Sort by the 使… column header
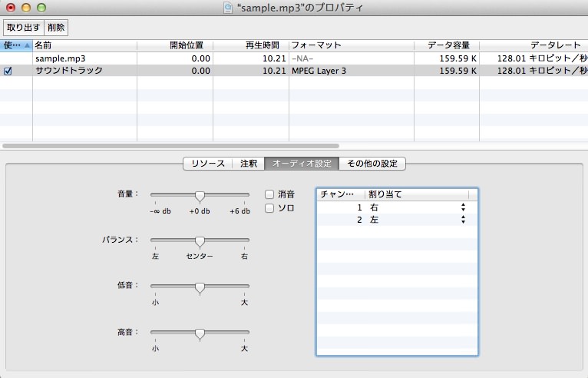This screenshot has width=588, height=378. coord(16,45)
